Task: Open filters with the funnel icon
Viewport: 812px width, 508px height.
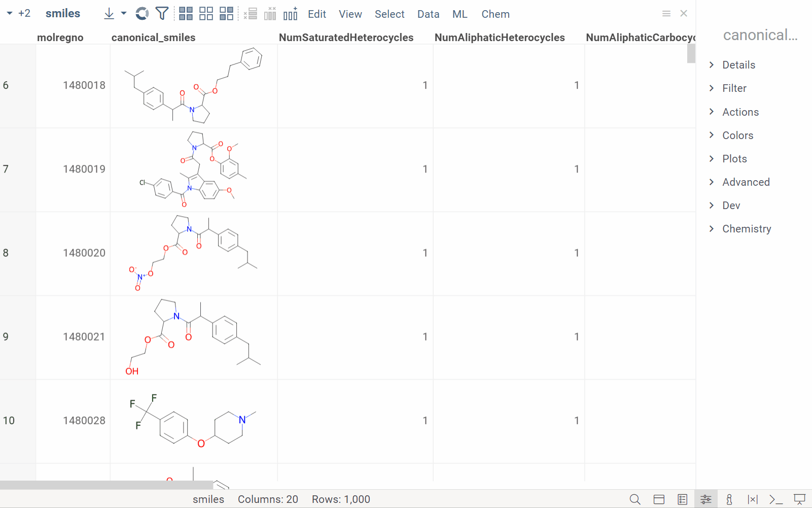Action: coord(162,14)
